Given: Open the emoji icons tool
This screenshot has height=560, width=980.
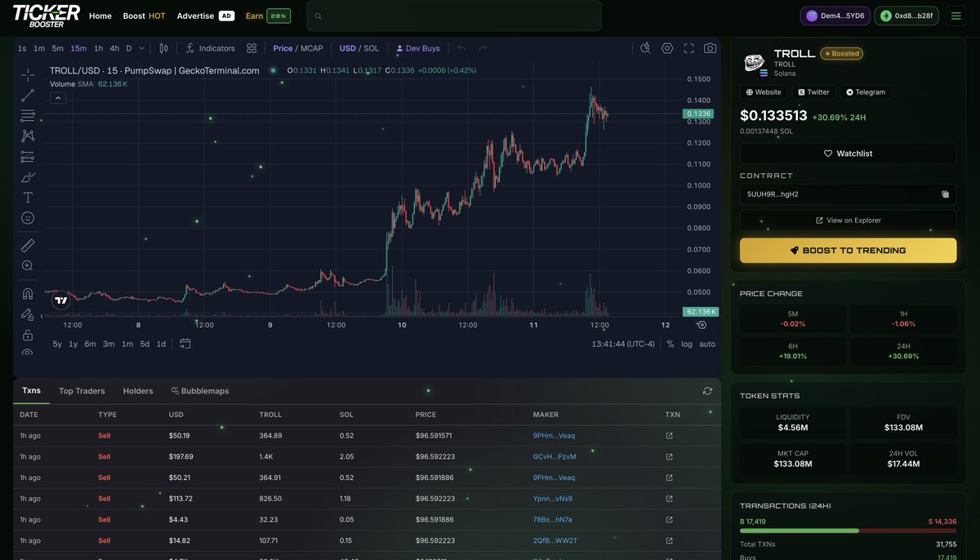Looking at the screenshot, I should coord(28,218).
